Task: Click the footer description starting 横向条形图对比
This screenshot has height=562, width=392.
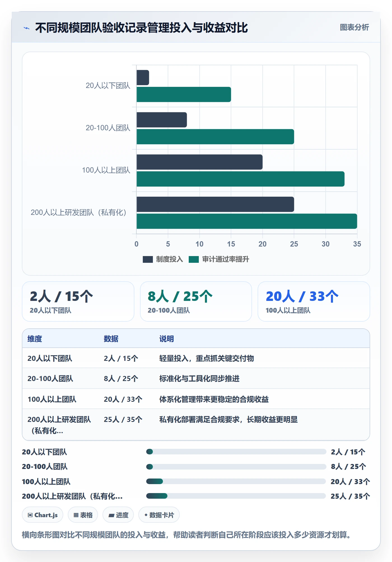Action: (x=186, y=535)
